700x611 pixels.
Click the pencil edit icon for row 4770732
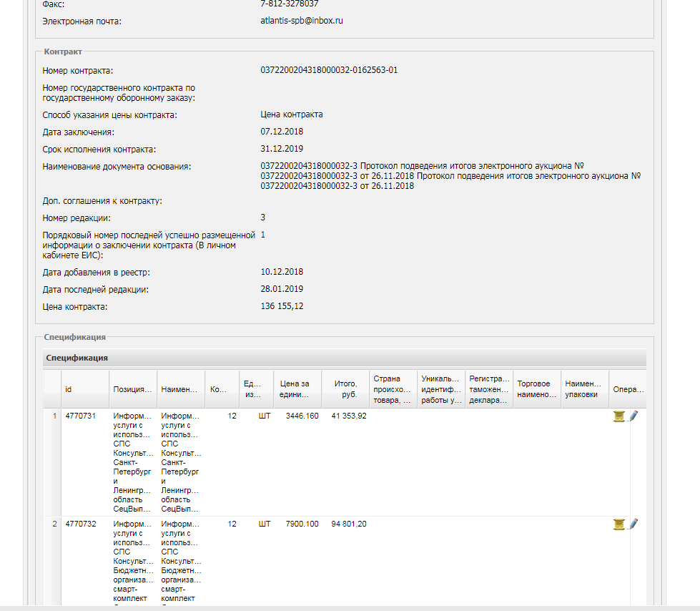pos(634,524)
